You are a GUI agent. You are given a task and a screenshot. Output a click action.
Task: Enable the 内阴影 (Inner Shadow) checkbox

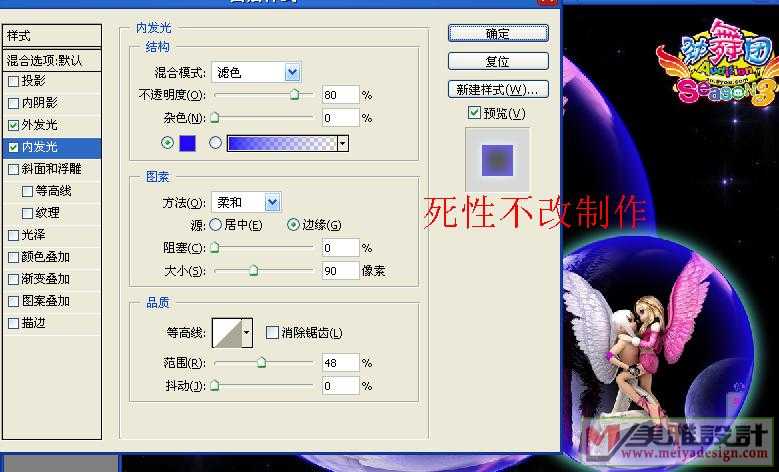point(13,103)
